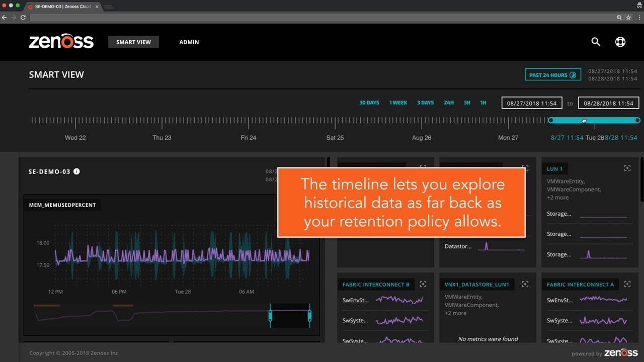Click Wed 22 on the timeline

(x=75, y=137)
